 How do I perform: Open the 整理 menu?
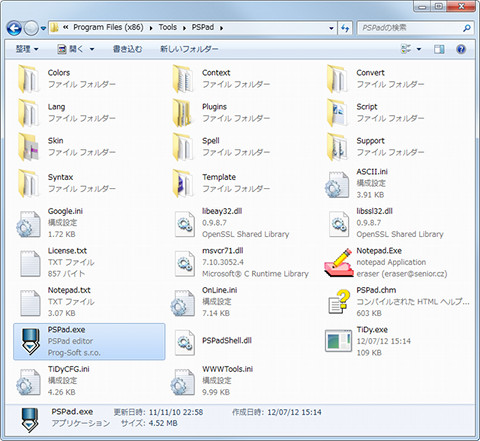pos(27,49)
